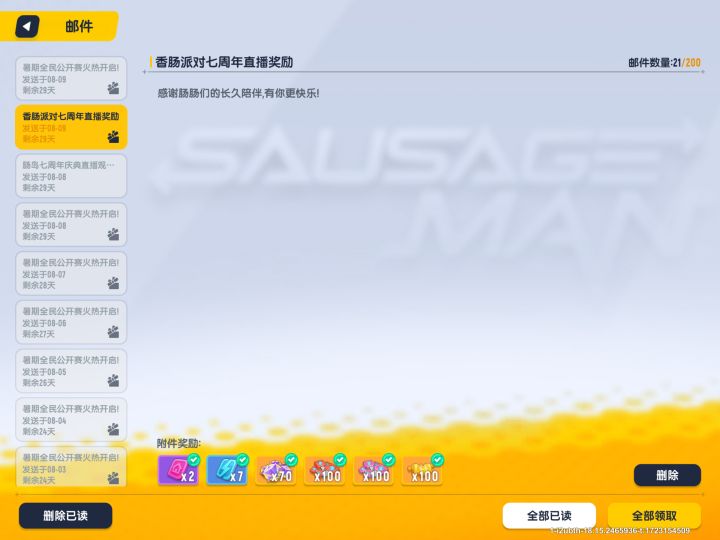Click gift icon on 暑期全民公开赛 08-08 mail
Screen dimensions: 720x540
click(x=113, y=234)
